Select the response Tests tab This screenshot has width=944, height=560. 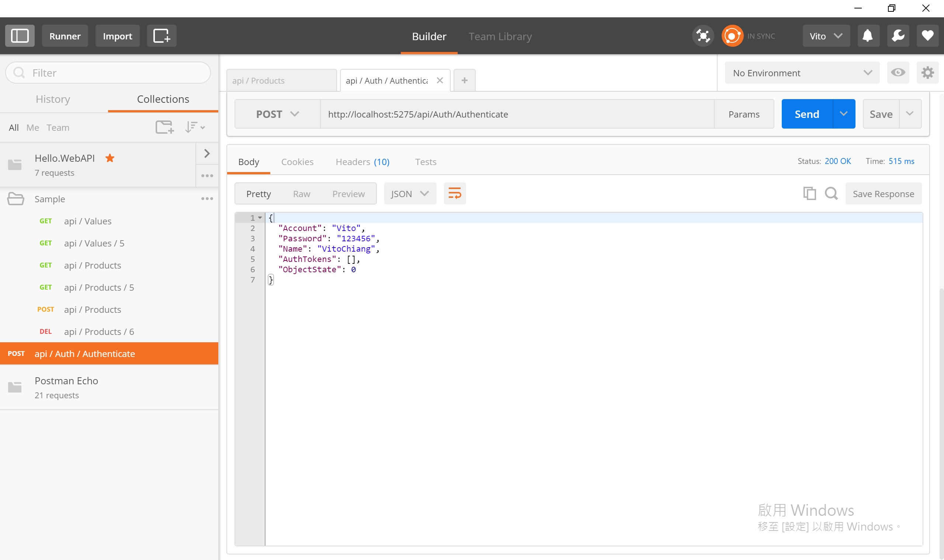click(426, 161)
